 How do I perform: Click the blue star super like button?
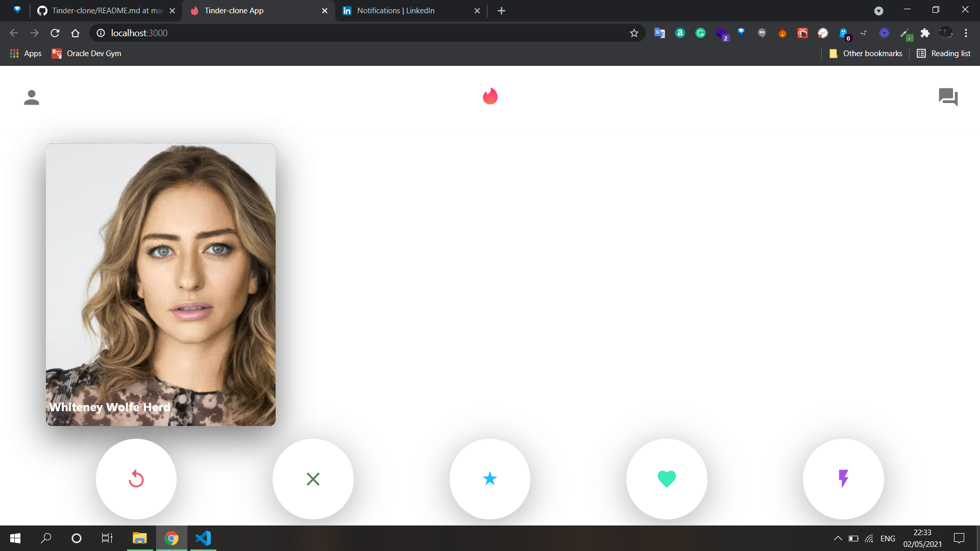click(489, 479)
